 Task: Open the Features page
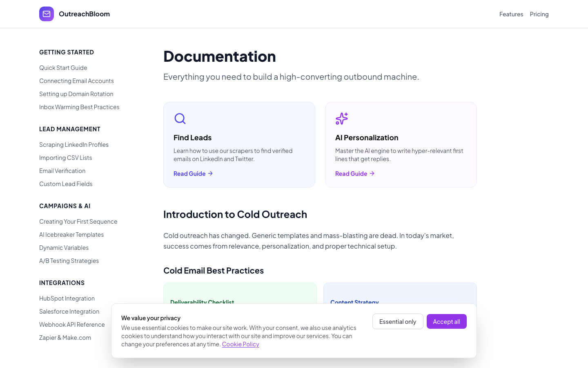click(x=511, y=14)
